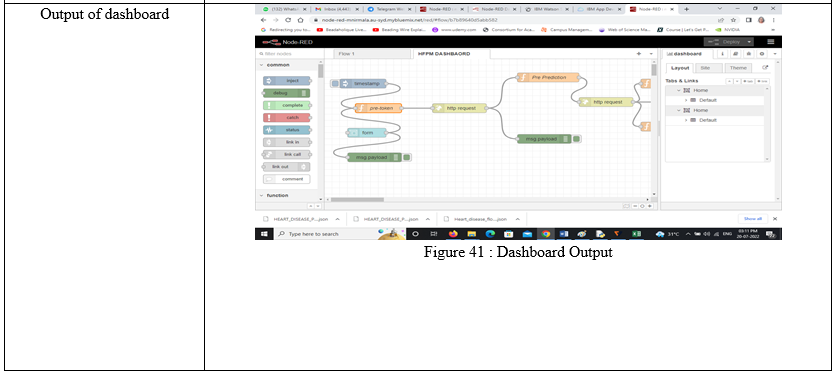Open dashboard in new window icon

765,68
